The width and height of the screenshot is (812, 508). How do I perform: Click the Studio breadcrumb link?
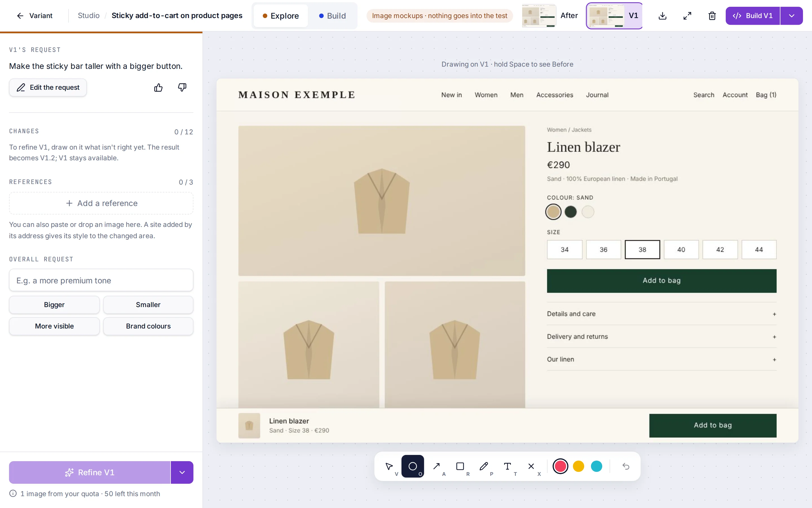(89, 16)
